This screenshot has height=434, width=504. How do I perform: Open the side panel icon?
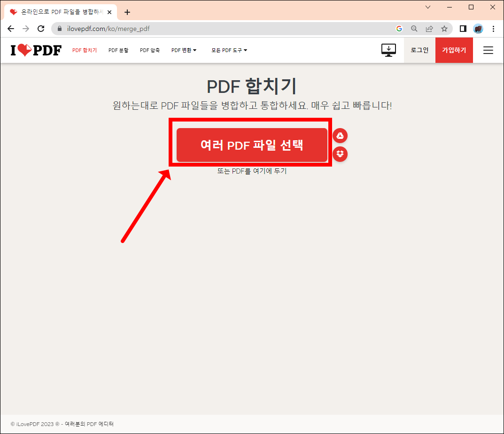[x=463, y=29]
